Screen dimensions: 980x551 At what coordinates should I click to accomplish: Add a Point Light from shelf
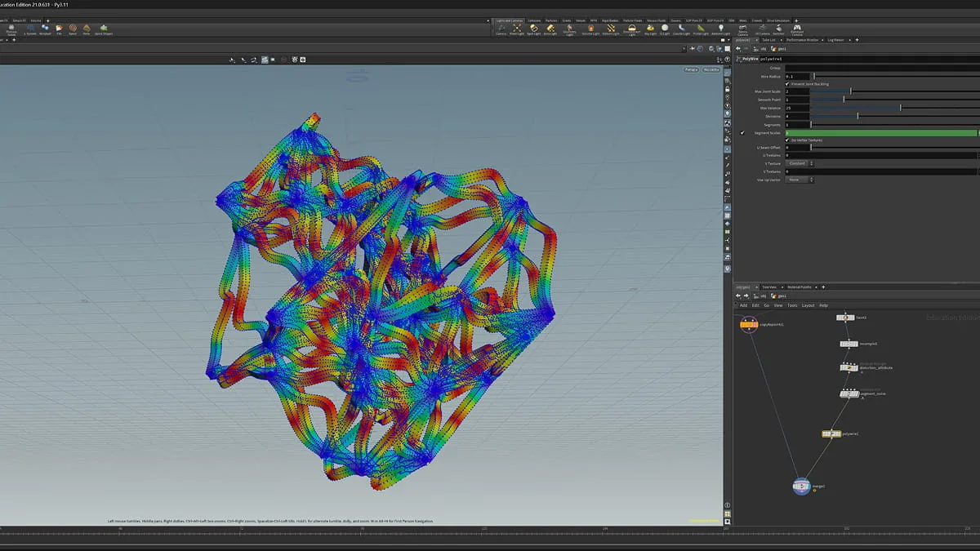pyautogui.click(x=517, y=29)
